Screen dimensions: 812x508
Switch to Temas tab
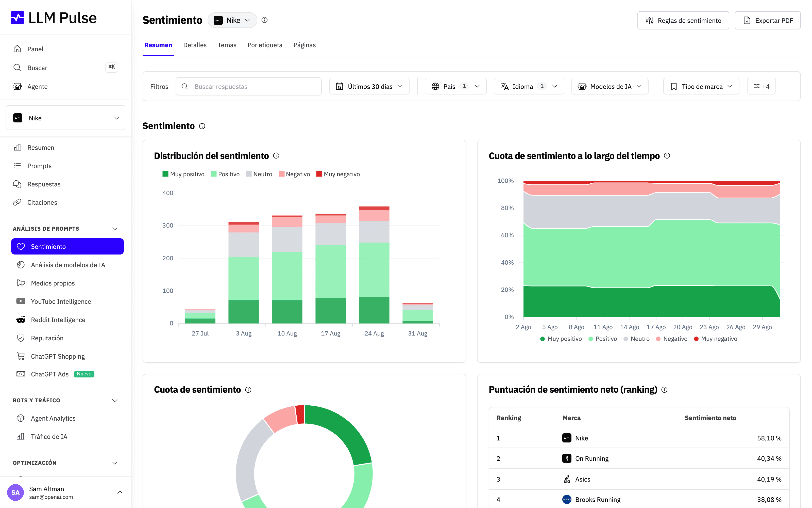click(x=227, y=45)
